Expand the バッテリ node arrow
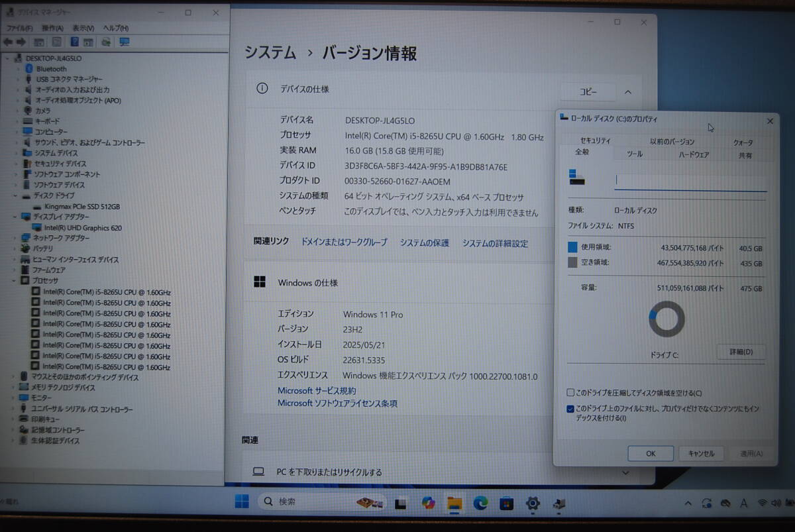Viewport: 795px width, 532px height. 15,249
